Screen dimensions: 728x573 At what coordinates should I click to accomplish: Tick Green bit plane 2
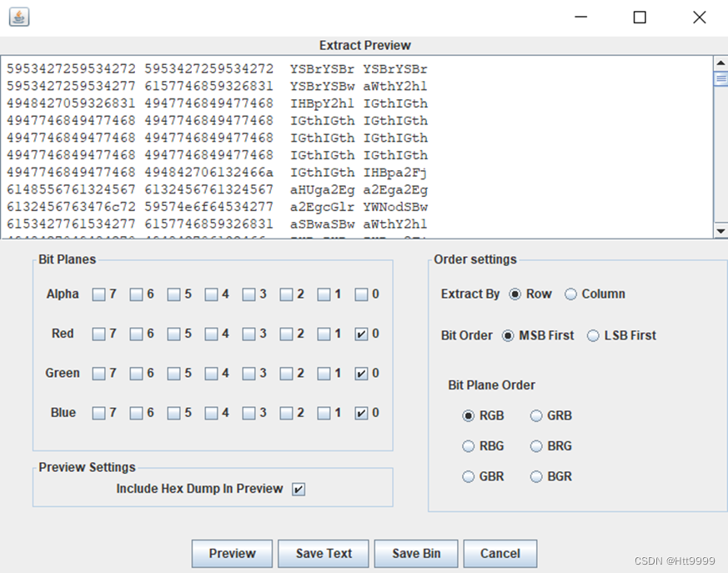(x=287, y=374)
